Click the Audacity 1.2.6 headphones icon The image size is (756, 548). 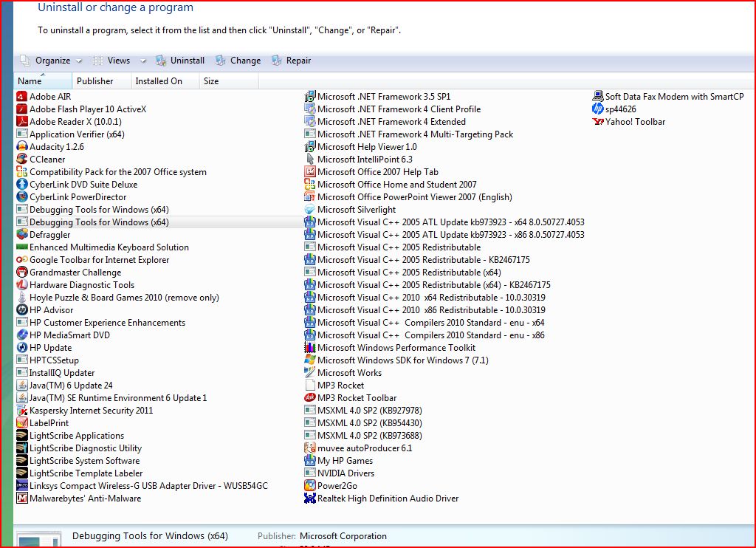coord(21,147)
